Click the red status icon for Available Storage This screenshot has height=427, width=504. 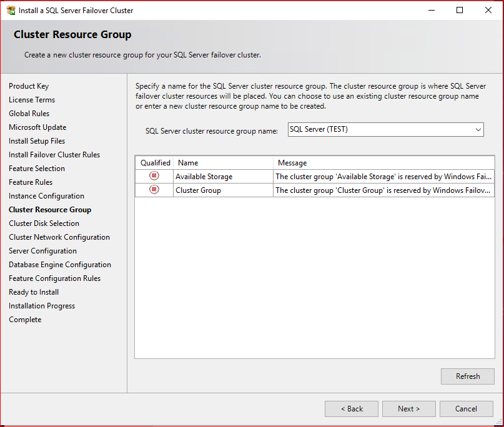pyautogui.click(x=154, y=176)
